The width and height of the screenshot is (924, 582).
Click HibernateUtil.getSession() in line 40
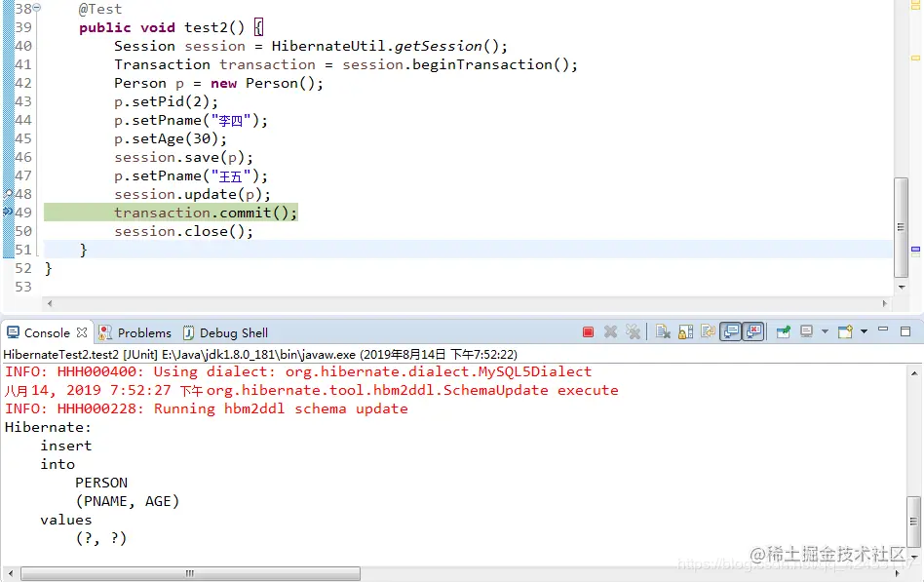[385, 46]
